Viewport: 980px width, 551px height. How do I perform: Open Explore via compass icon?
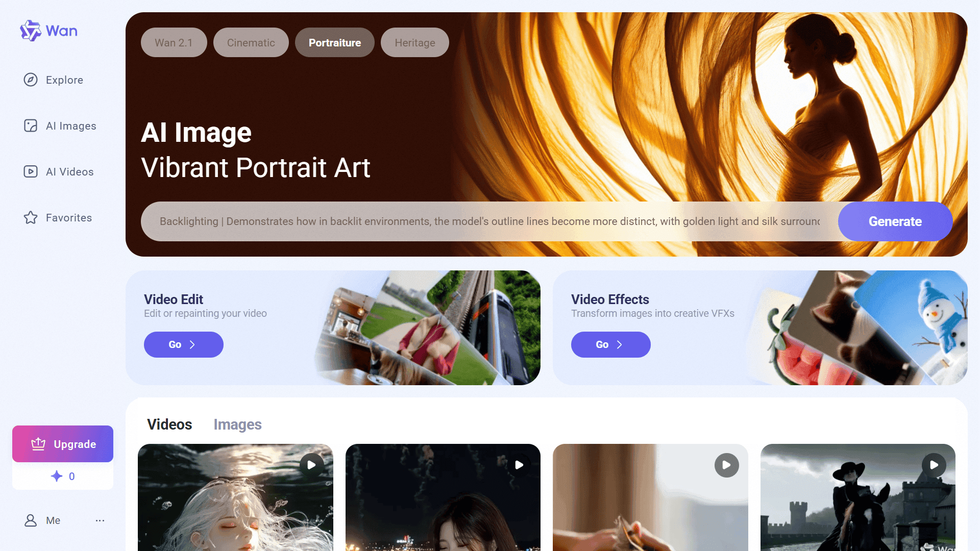point(31,80)
